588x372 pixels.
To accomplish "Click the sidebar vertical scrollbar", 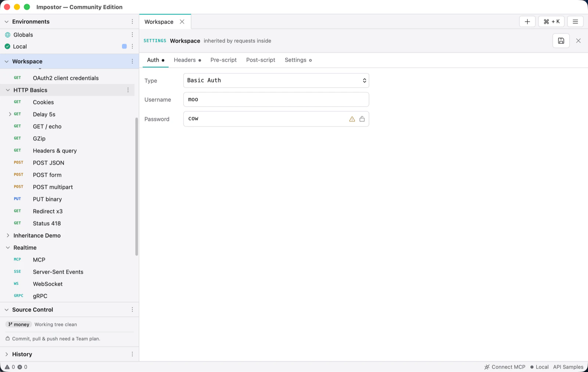I will [x=137, y=187].
